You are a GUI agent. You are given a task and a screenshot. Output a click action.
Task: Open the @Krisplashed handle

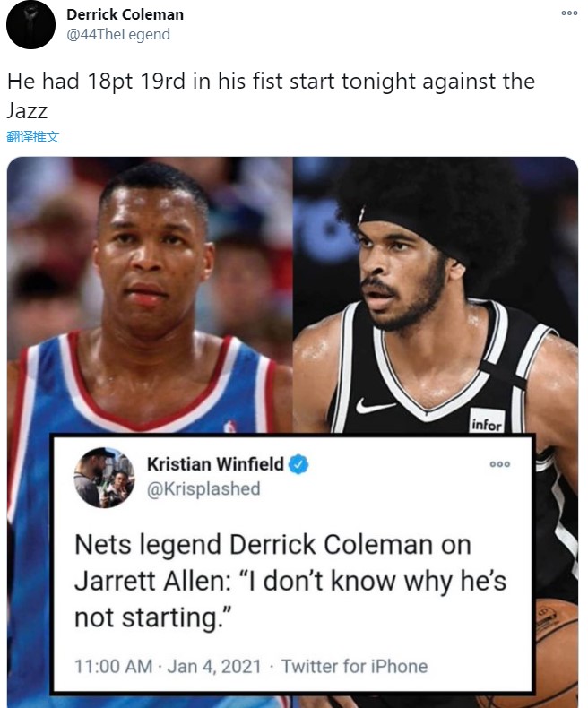tap(203, 489)
